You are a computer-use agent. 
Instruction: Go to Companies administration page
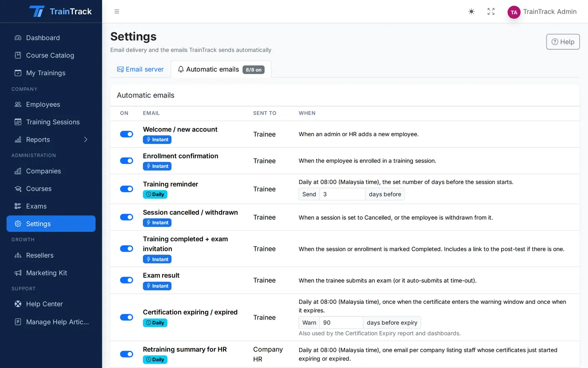pos(51,171)
